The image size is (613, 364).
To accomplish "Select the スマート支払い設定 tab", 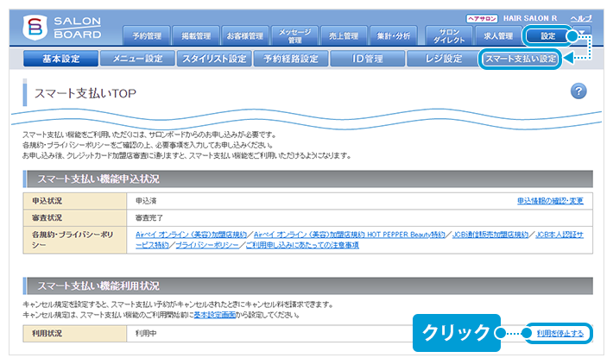I will [520, 60].
